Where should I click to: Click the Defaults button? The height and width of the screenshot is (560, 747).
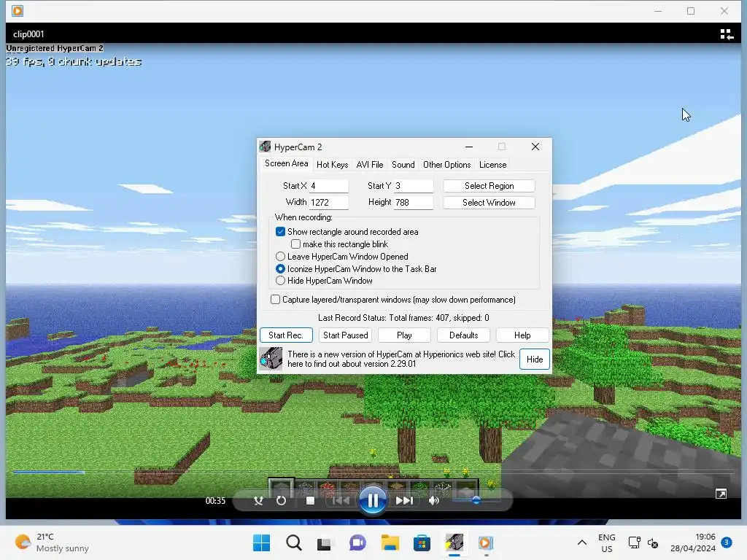pyautogui.click(x=463, y=335)
